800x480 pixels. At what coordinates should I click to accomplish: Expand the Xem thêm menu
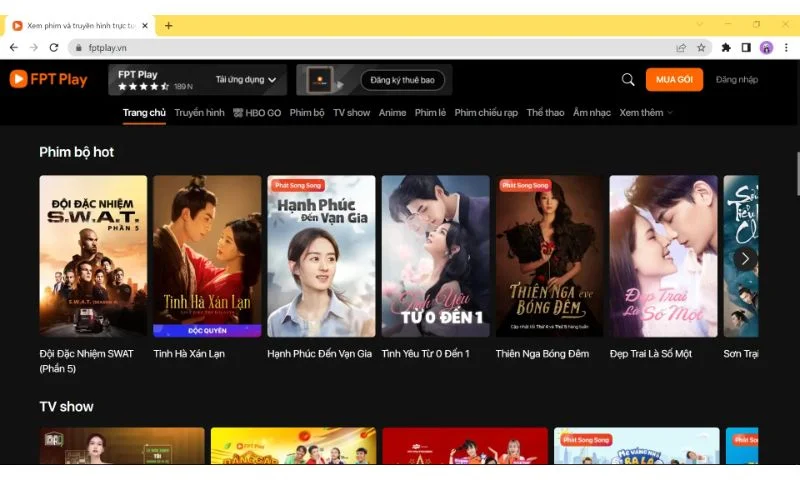(646, 113)
